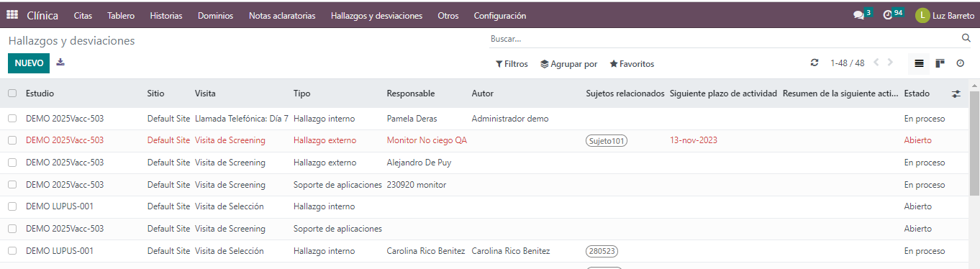Viewport: 980px width, 269px height.
Task: Click the download export icon
Action: tap(60, 63)
